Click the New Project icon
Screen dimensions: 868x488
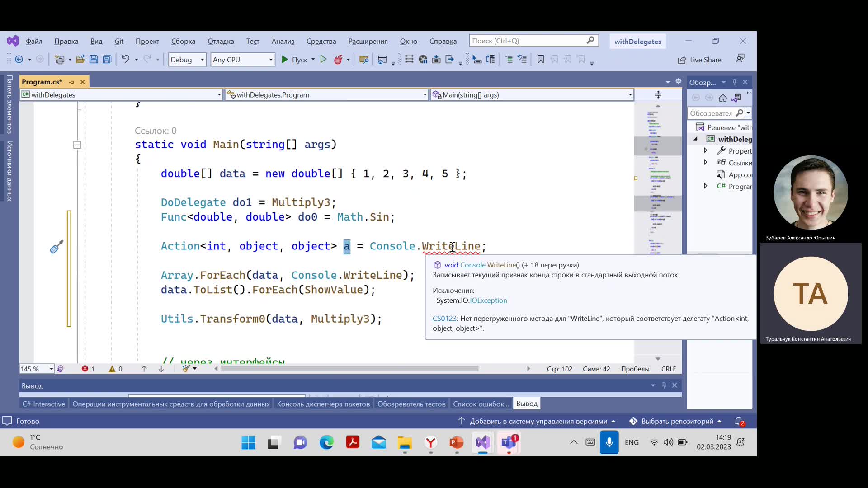pyautogui.click(x=59, y=60)
